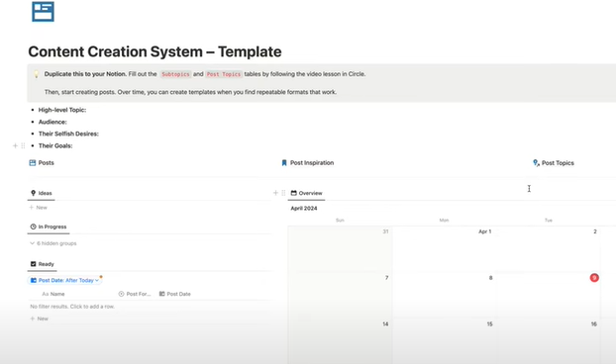Select the April 16 calendar cell
This screenshot has height=364, width=616.
tap(548, 341)
